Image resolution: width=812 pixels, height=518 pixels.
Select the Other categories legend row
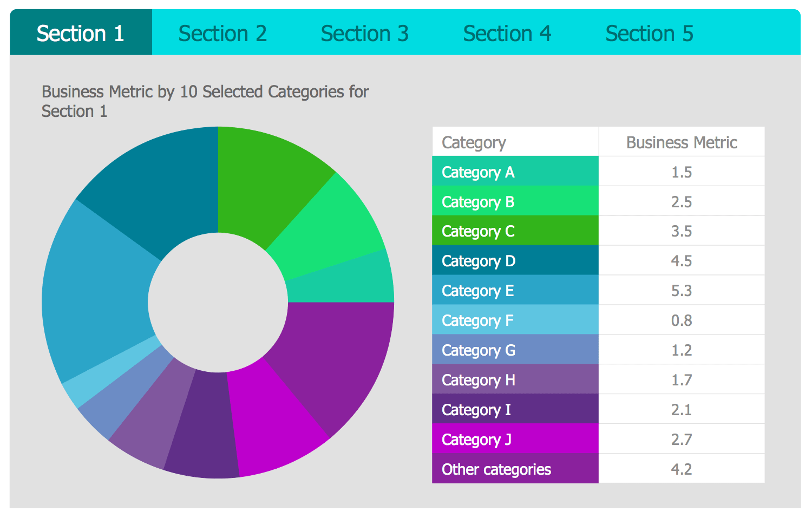point(515,469)
